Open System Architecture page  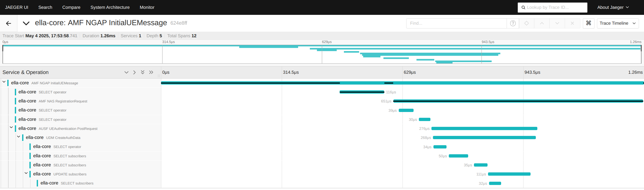click(110, 8)
